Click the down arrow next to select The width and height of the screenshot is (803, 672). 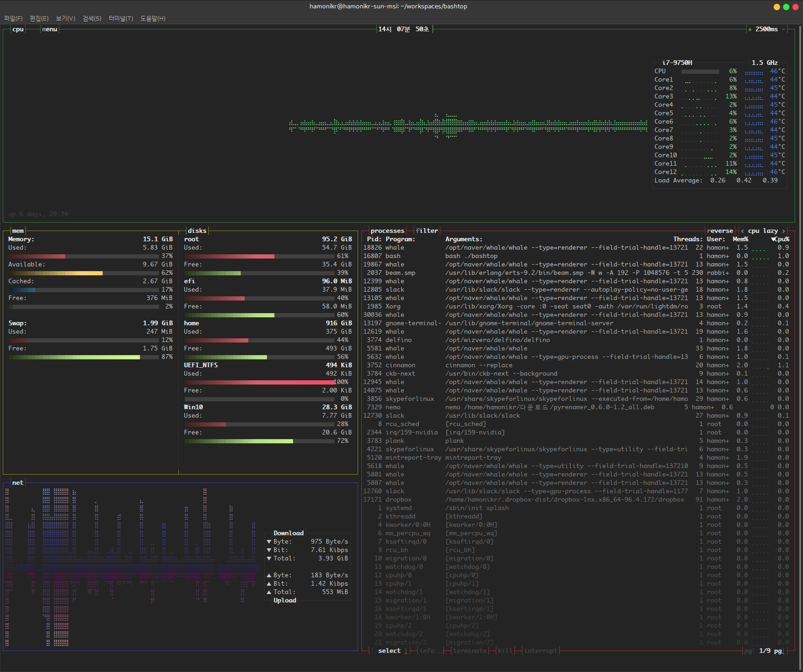click(x=406, y=651)
